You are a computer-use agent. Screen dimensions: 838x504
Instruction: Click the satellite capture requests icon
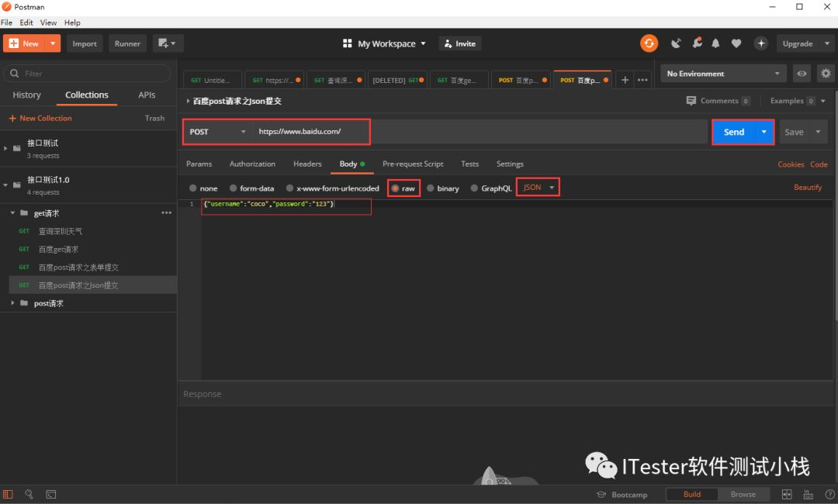[676, 43]
